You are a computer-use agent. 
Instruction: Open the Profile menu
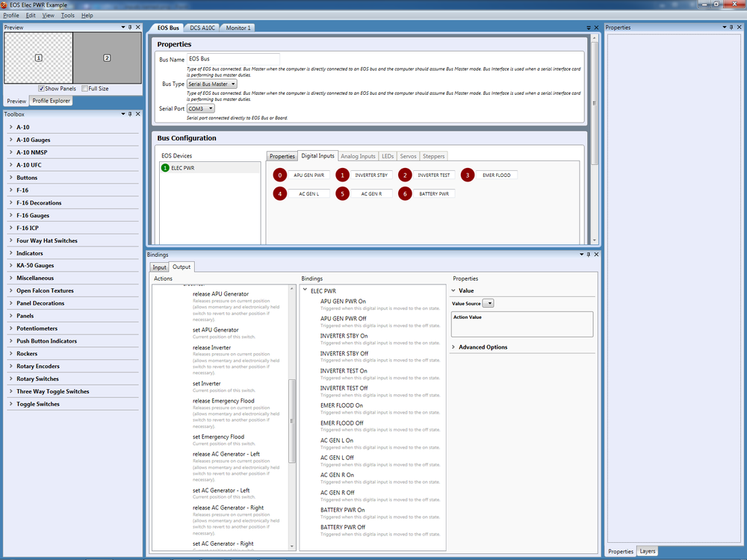(11, 15)
